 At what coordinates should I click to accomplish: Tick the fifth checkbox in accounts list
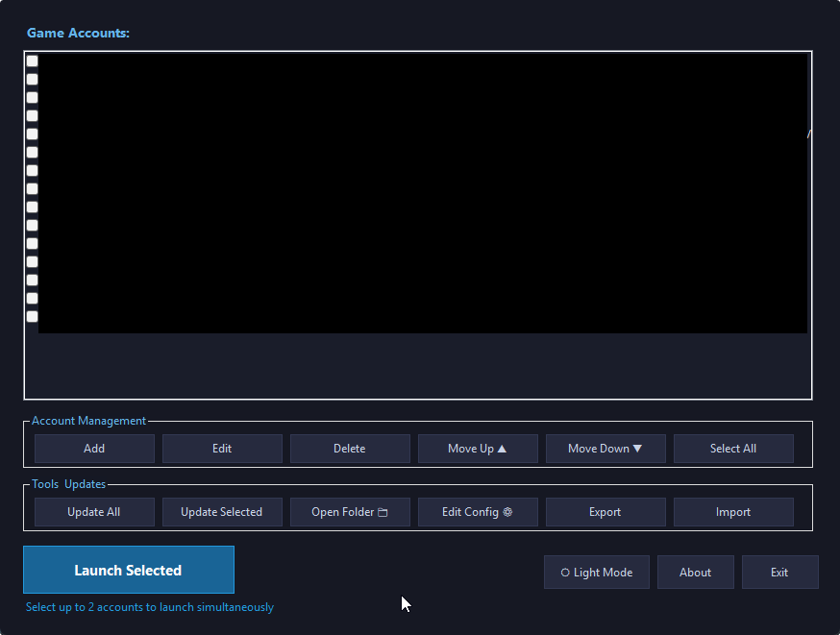tap(32, 134)
